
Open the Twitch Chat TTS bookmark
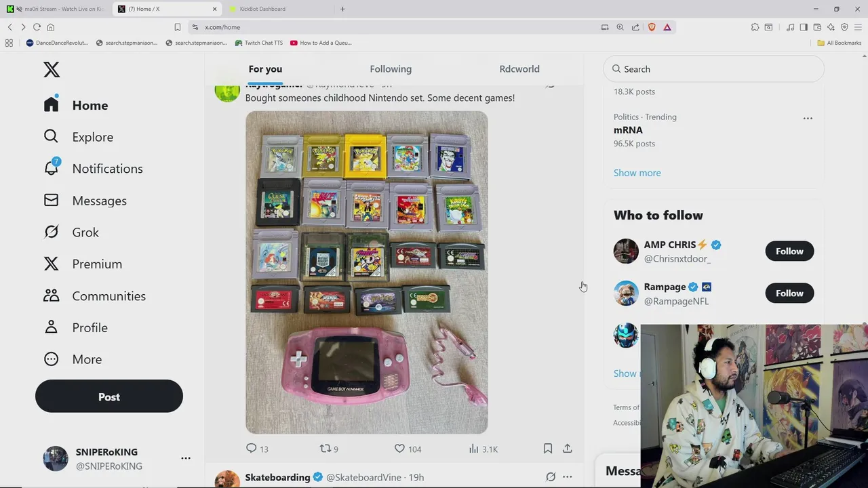258,43
